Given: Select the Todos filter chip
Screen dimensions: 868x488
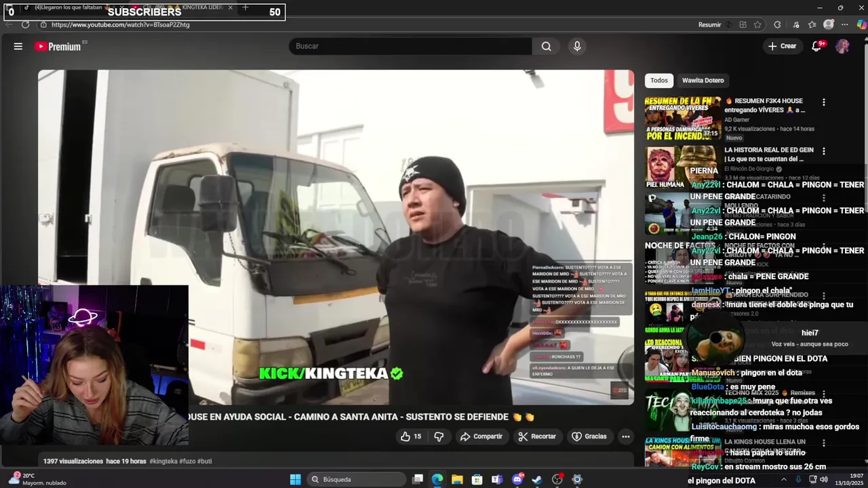Looking at the screenshot, I should coord(659,81).
